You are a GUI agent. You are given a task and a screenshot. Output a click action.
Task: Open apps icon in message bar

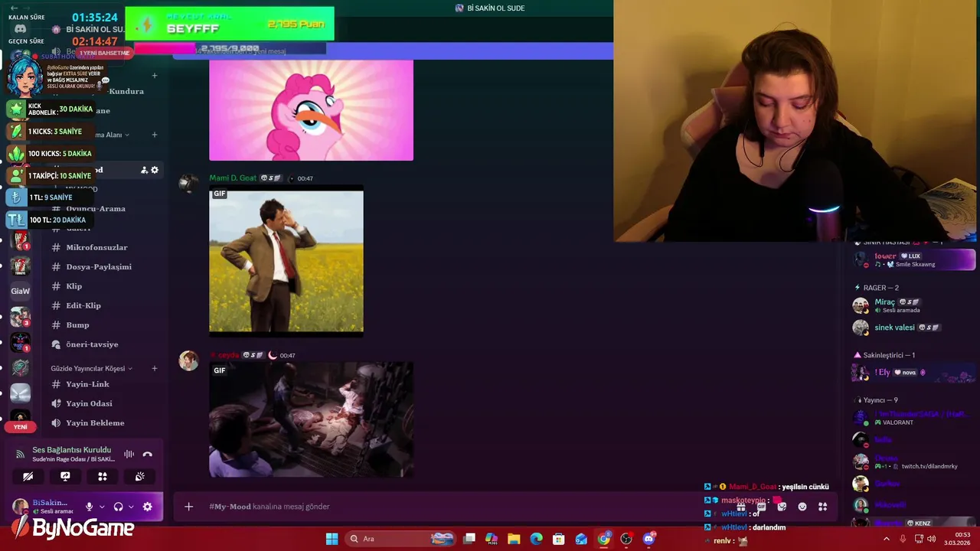click(823, 507)
